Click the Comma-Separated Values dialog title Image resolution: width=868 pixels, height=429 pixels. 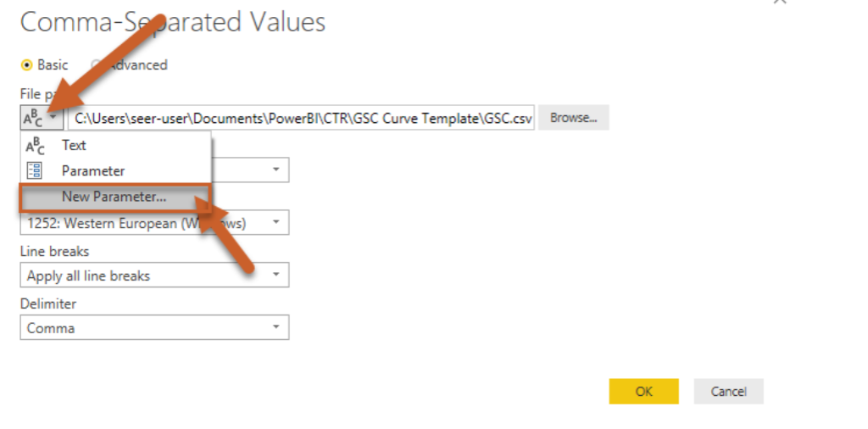pos(173,22)
